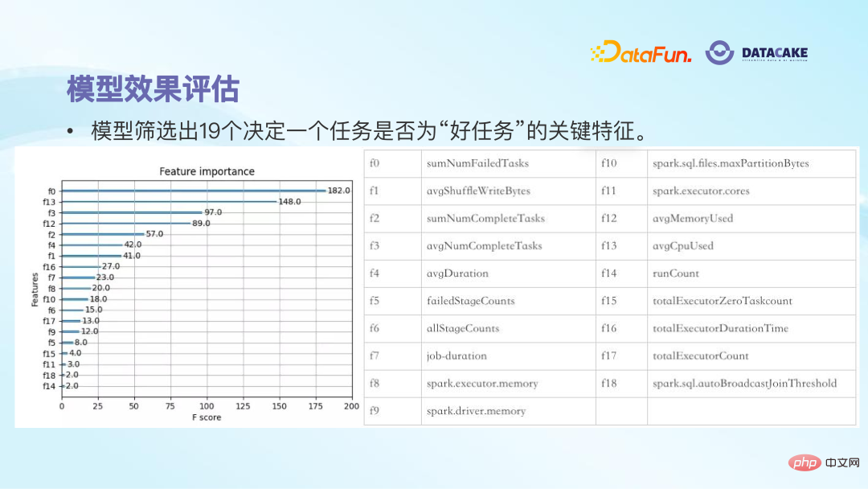
Task: Click the DATACAKE logo
Action: [756, 52]
